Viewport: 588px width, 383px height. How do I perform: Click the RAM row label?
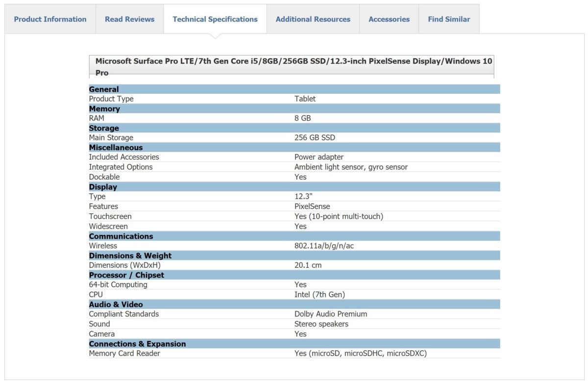click(x=97, y=118)
